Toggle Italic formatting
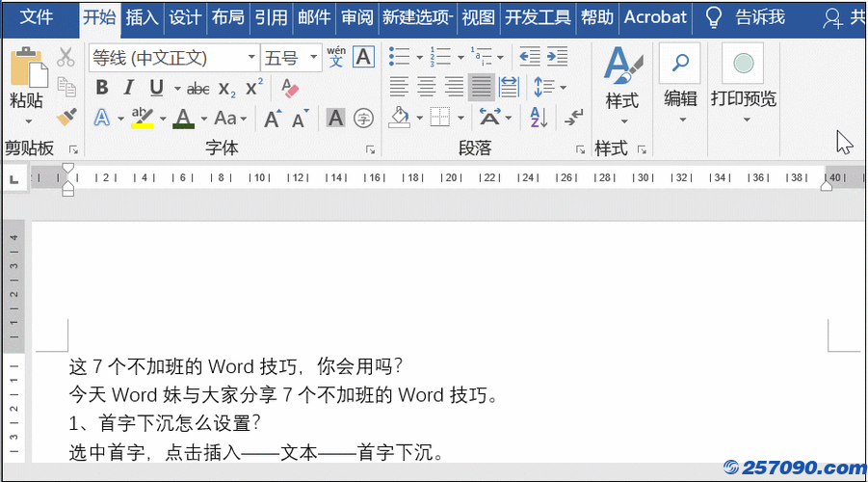Image resolution: width=868 pixels, height=482 pixels. click(x=129, y=88)
